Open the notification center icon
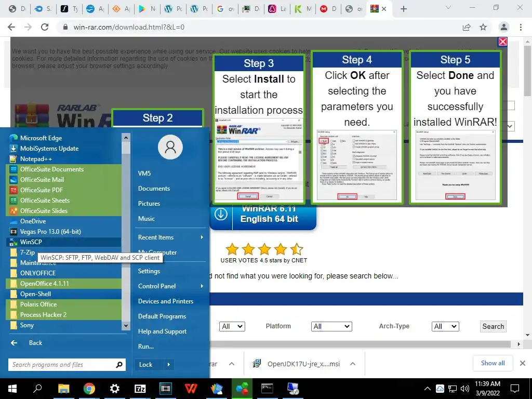The width and height of the screenshot is (532, 399). point(515,389)
